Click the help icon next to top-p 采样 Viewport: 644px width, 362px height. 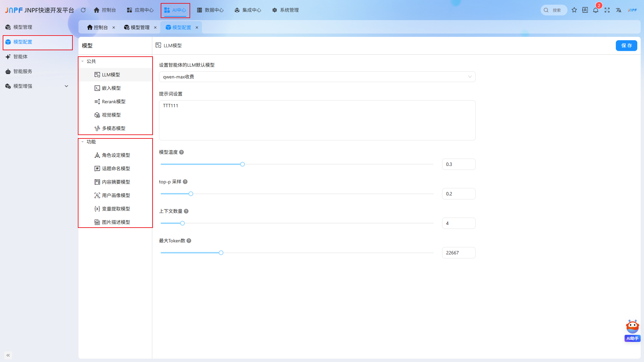pos(185,182)
